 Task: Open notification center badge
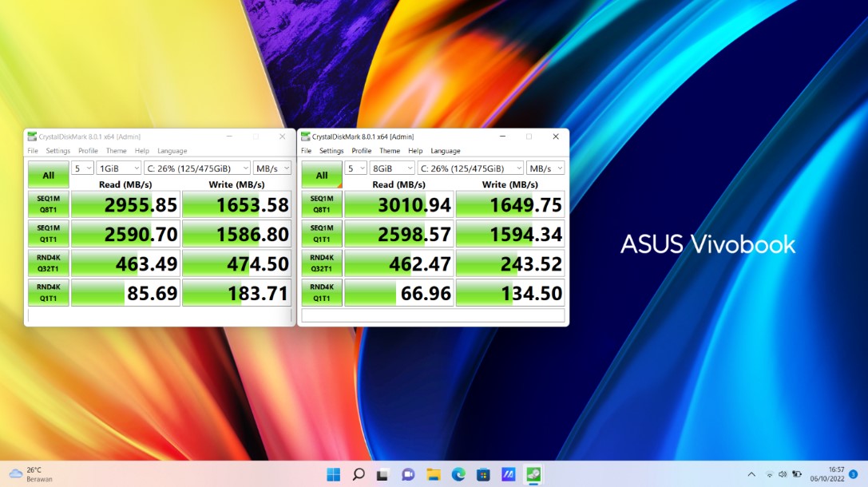click(853, 474)
